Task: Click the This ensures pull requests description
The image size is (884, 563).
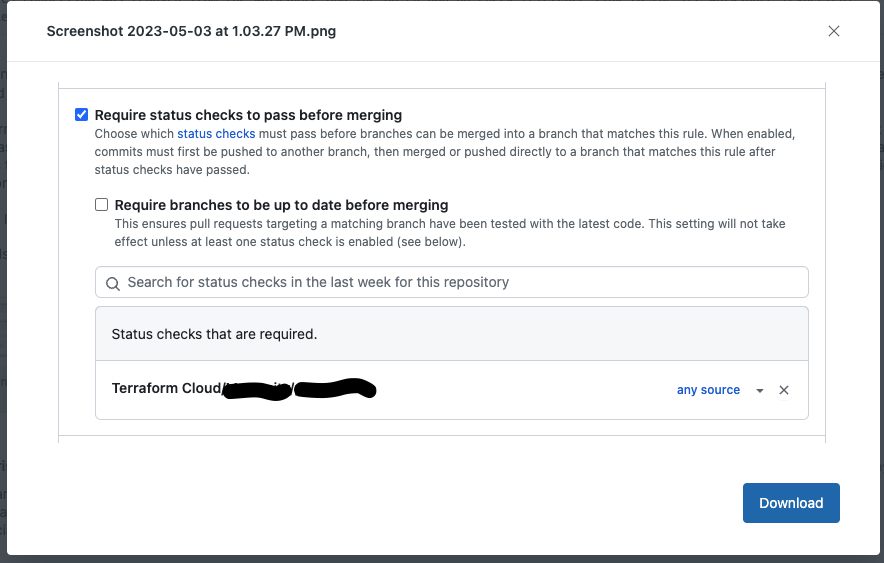Action: (x=450, y=233)
